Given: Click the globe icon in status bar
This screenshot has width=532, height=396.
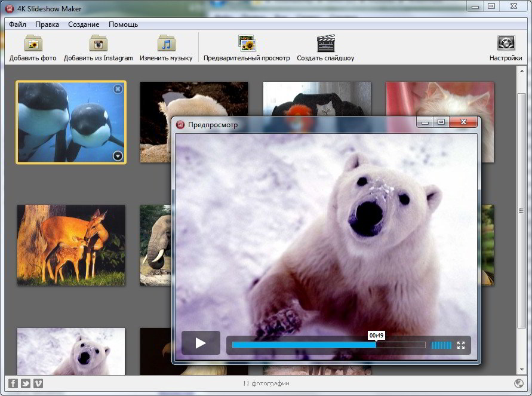Looking at the screenshot, I should 519,383.
